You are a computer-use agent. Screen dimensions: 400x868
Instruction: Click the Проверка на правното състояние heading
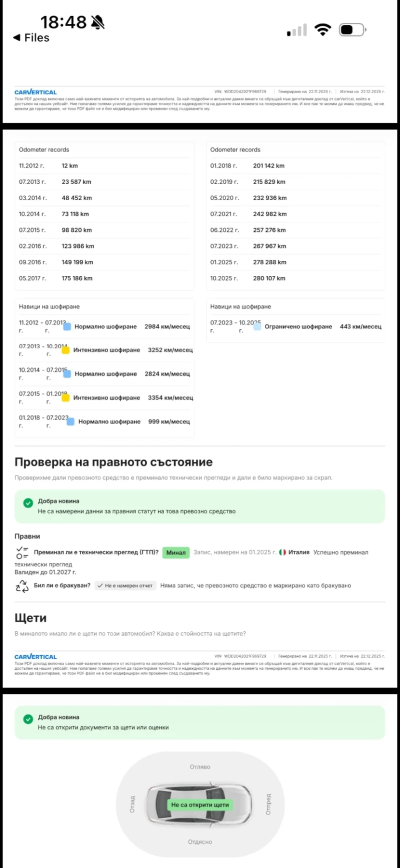coord(113,462)
